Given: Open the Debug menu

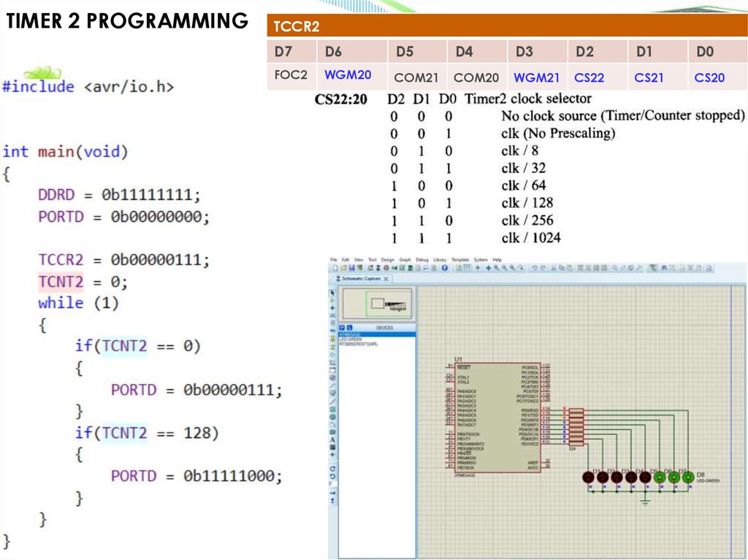Looking at the screenshot, I should (422, 260).
